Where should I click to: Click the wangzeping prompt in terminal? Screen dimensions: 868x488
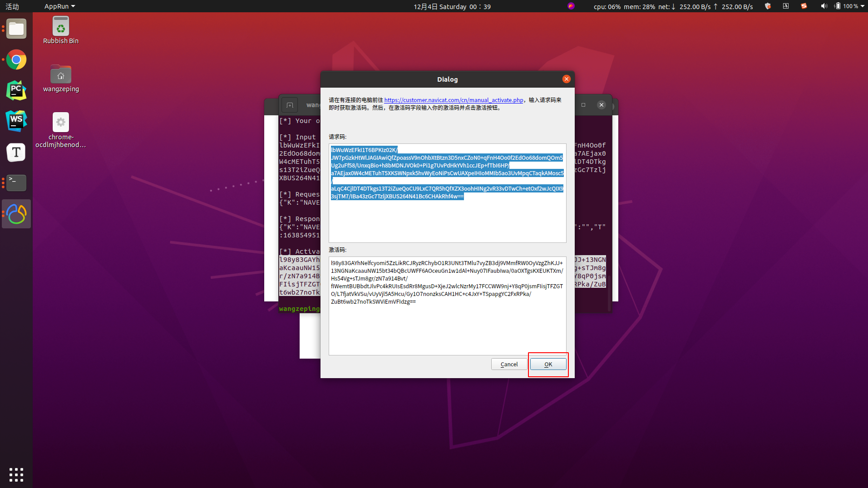299,309
